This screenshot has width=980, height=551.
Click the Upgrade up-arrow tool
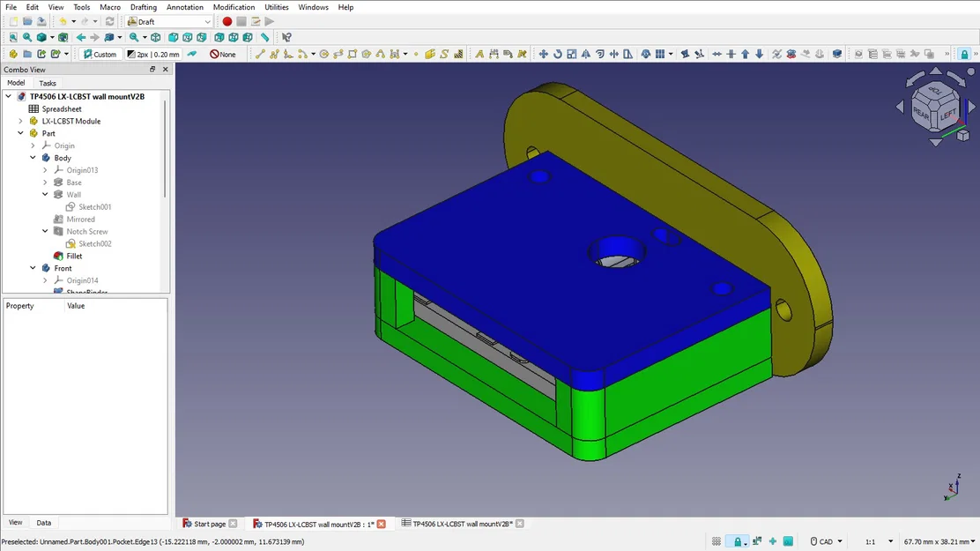click(x=745, y=55)
